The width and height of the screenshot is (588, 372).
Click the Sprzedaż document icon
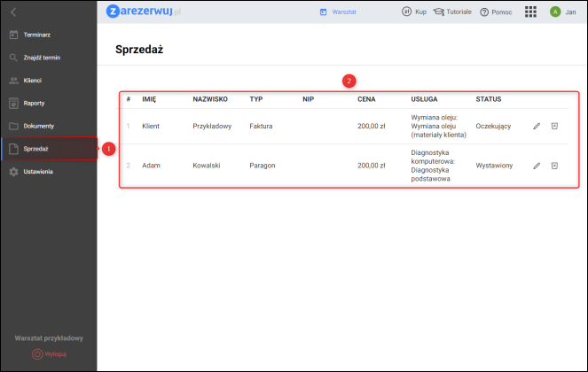[13, 149]
